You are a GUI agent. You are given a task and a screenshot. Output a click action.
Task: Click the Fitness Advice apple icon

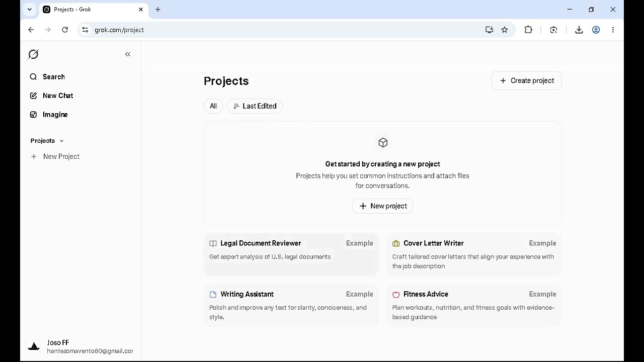pos(396,295)
